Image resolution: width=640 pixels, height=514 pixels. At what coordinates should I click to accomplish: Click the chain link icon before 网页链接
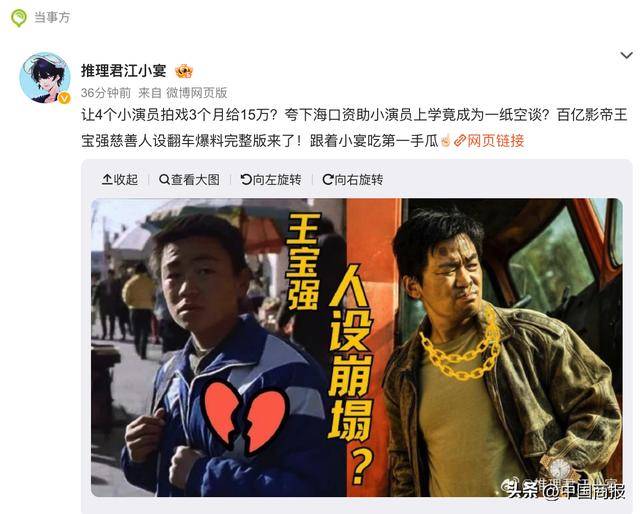(x=460, y=141)
